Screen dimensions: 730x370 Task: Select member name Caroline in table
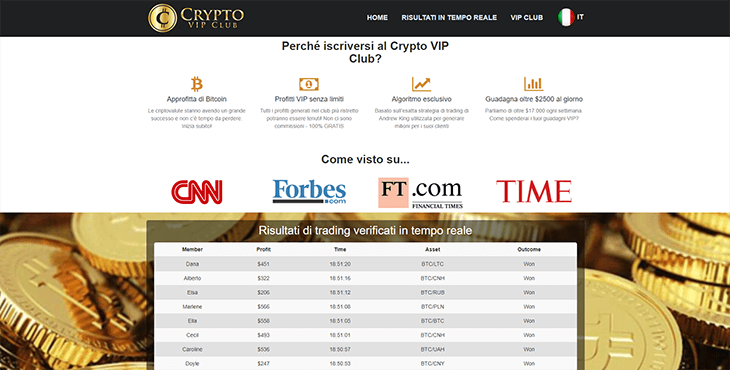pyautogui.click(x=192, y=350)
